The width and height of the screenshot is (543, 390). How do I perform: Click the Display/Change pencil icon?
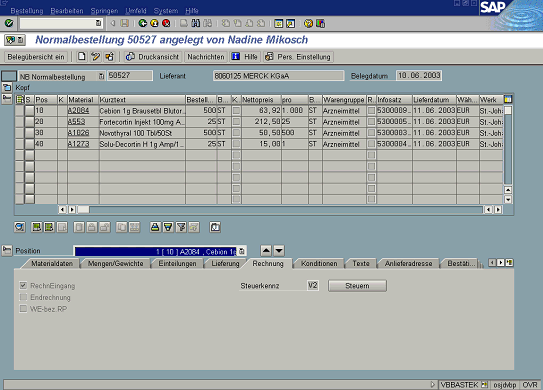point(96,56)
